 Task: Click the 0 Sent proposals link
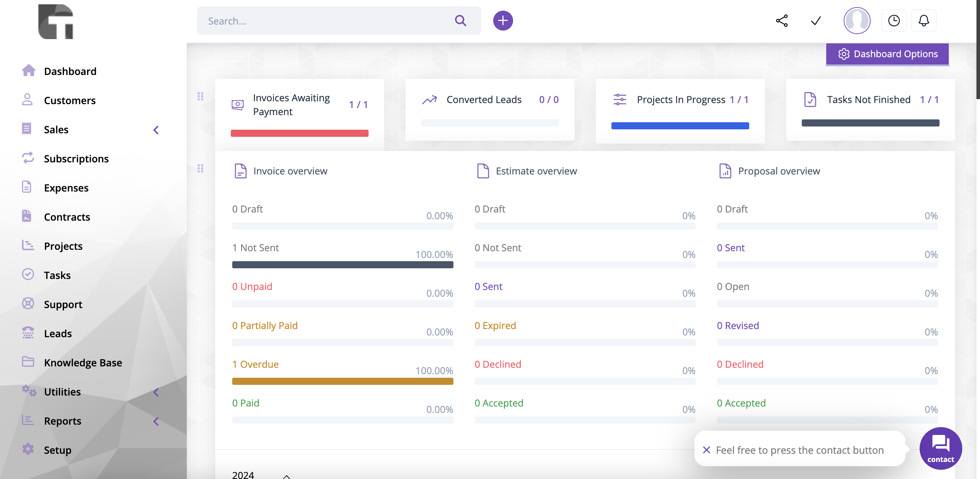click(730, 248)
